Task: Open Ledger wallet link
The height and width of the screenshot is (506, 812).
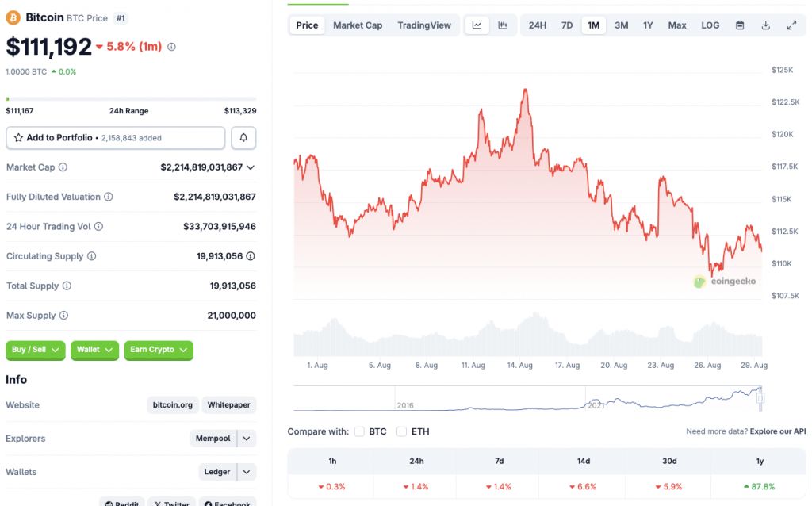Action: click(217, 472)
